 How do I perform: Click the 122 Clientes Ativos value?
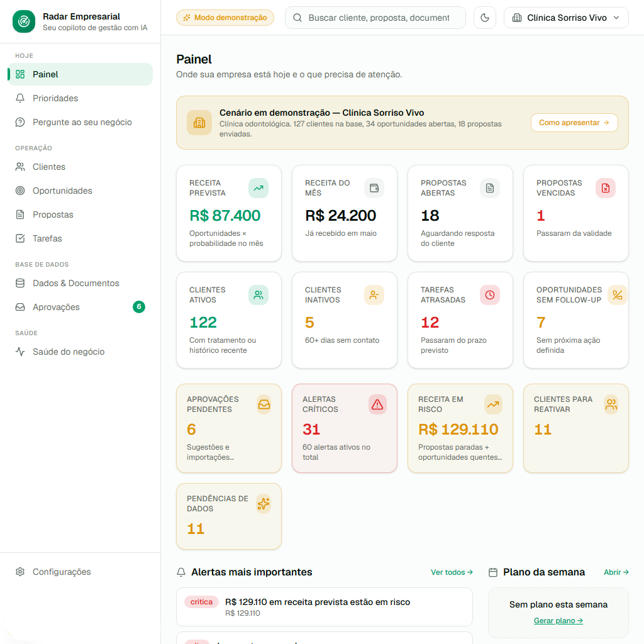point(203,323)
